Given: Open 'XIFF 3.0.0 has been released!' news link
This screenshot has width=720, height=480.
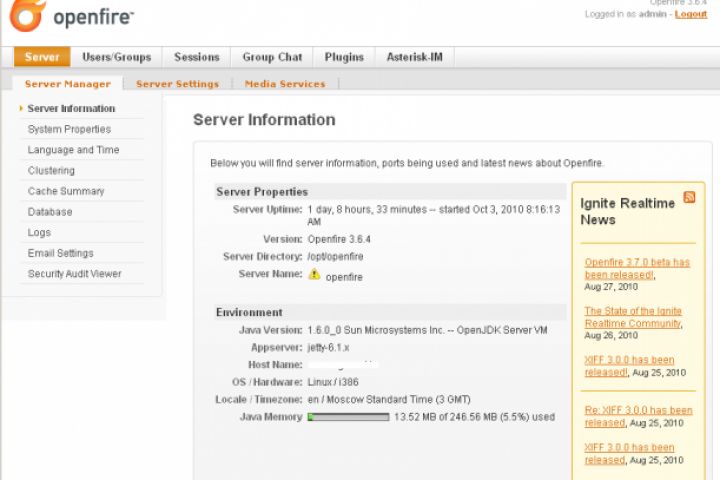Looking at the screenshot, I should 629,366.
